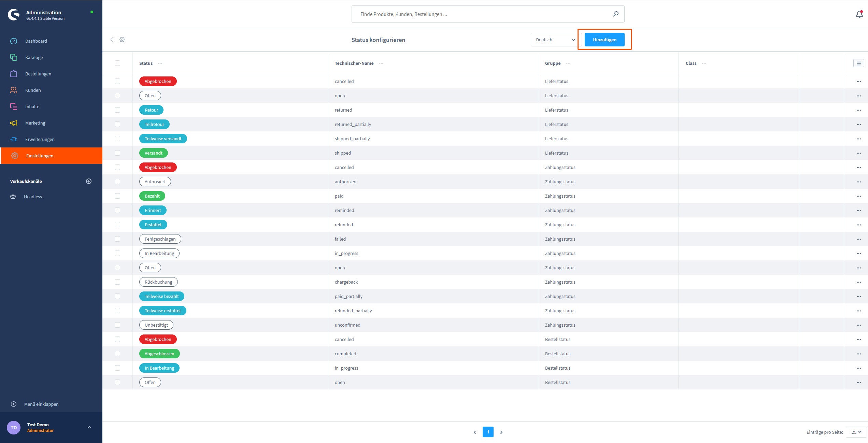Image resolution: width=868 pixels, height=443 pixels.
Task: Open row actions for chargeback row
Action: pyautogui.click(x=859, y=282)
